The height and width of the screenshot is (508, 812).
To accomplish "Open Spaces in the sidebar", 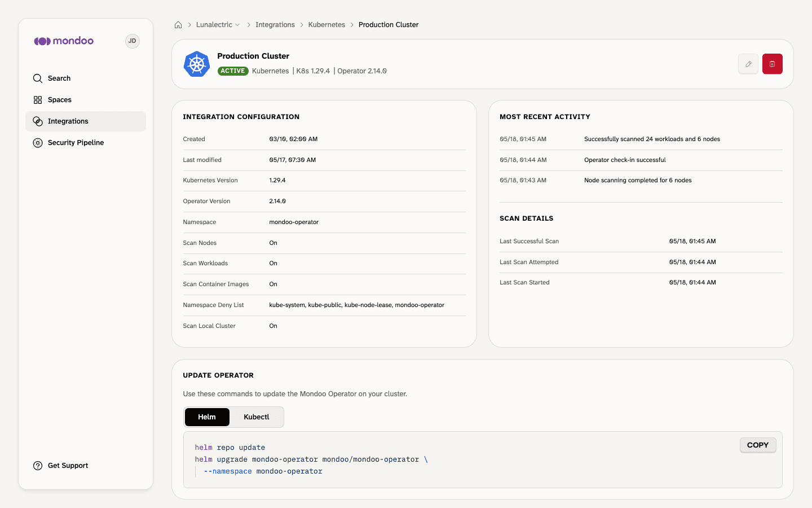I will point(86,100).
